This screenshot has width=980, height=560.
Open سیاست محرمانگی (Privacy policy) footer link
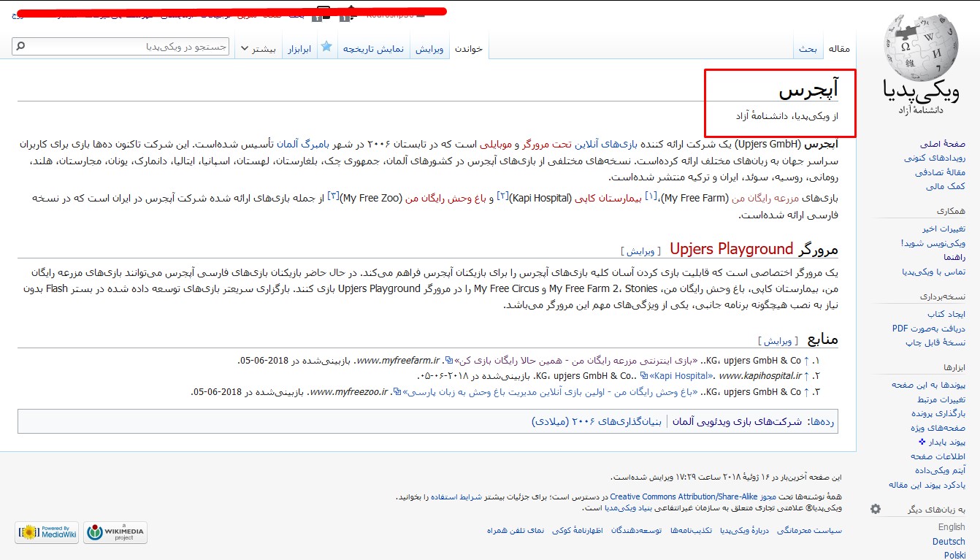point(809,531)
